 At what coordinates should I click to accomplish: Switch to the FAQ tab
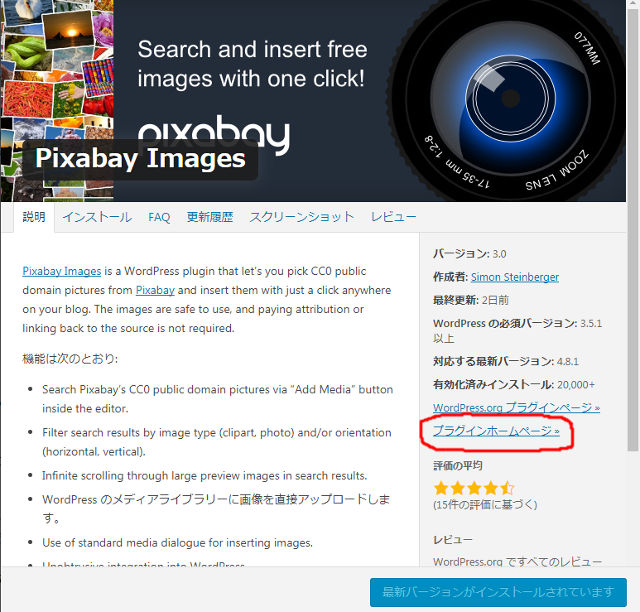point(159,217)
